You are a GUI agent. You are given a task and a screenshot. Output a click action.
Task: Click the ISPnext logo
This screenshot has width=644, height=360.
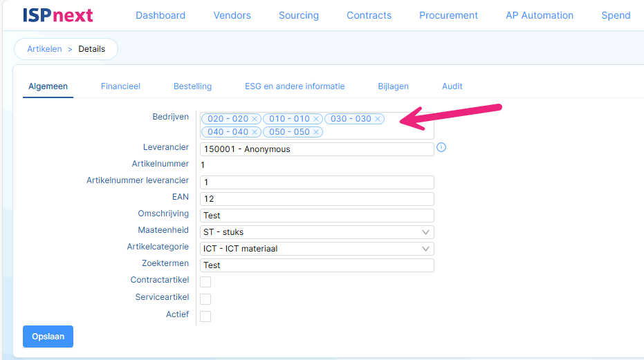58,15
